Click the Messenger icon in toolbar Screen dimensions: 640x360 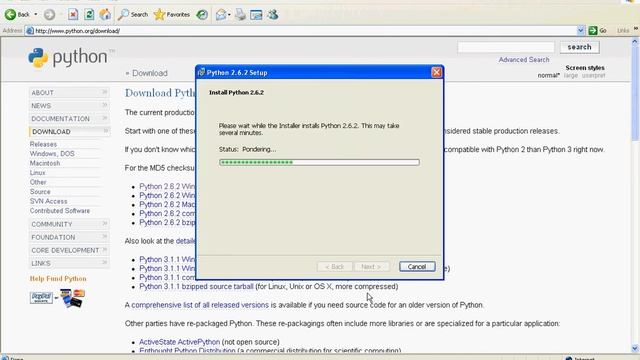click(x=273, y=15)
